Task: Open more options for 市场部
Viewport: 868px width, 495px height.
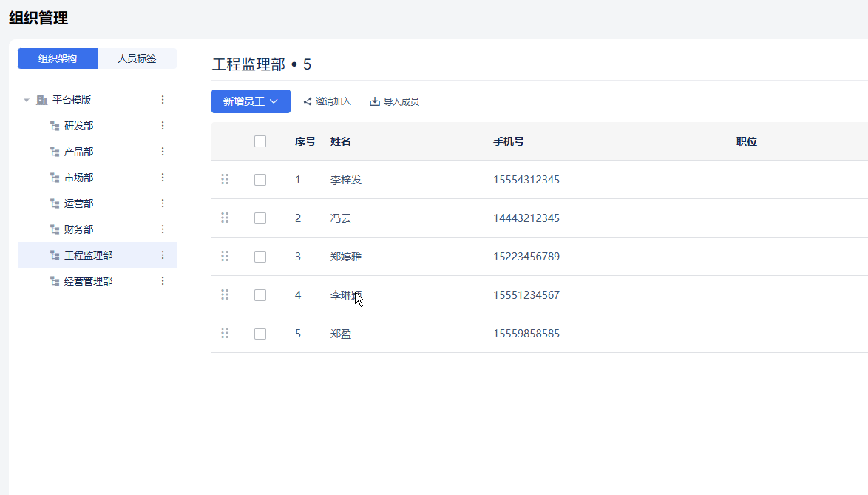Action: point(163,178)
